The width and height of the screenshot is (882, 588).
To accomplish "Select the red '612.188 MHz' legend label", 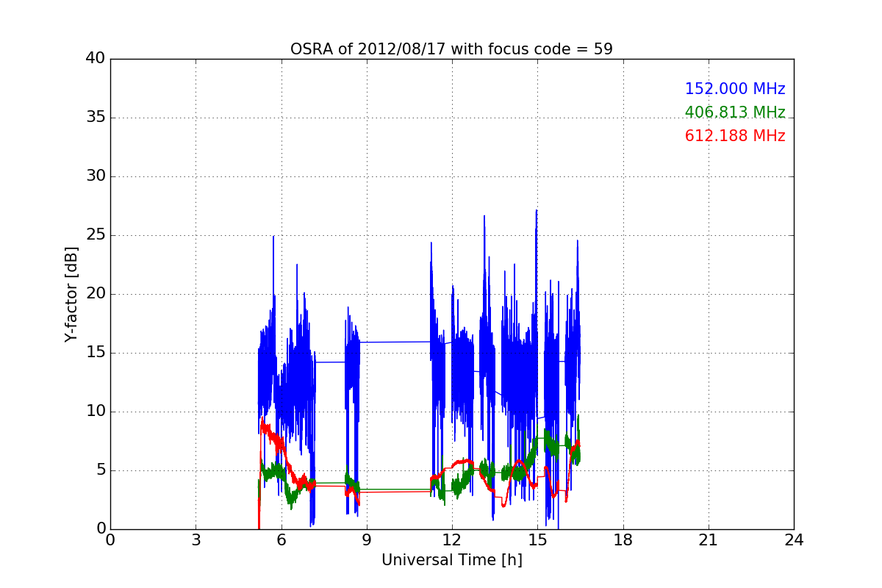I will click(x=735, y=136).
